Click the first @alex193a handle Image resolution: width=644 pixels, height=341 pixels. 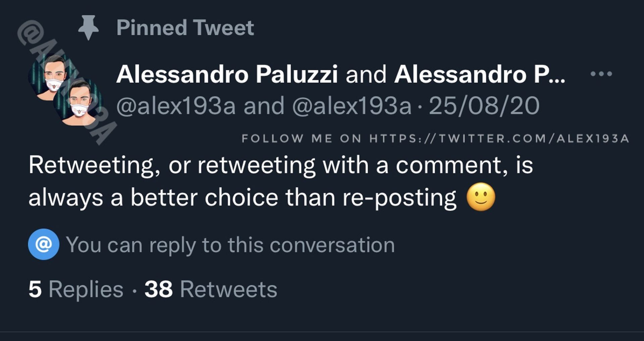(x=176, y=106)
